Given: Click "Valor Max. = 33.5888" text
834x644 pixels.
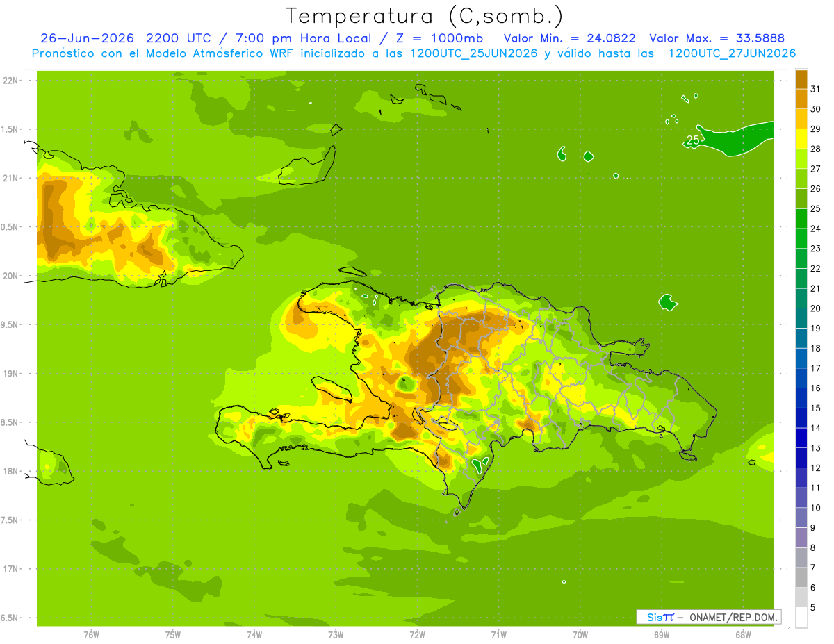Looking at the screenshot, I should [717, 38].
